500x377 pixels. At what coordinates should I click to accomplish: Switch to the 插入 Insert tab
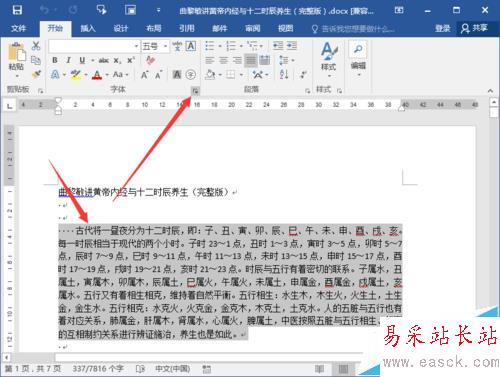click(88, 29)
